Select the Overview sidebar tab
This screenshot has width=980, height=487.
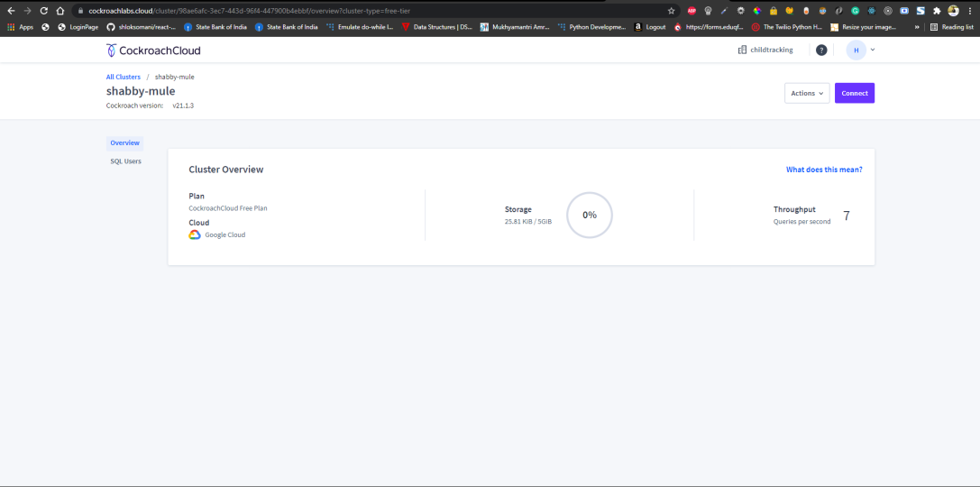point(124,143)
